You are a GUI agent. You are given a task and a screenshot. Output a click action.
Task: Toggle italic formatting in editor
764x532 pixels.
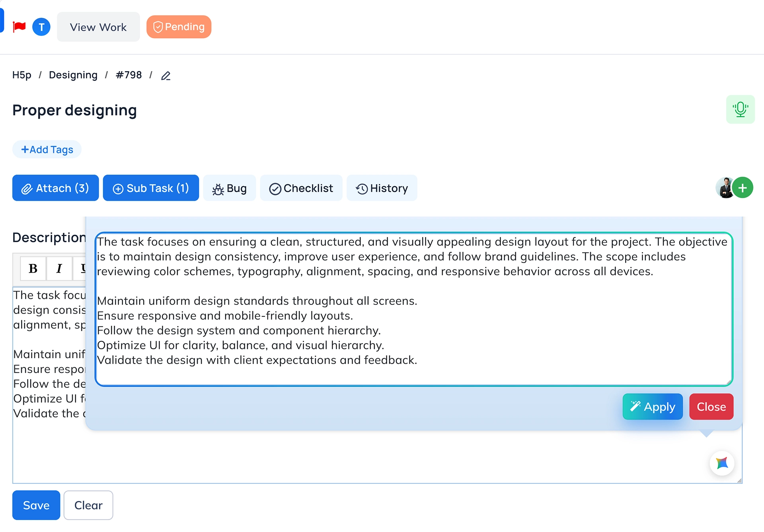59,269
